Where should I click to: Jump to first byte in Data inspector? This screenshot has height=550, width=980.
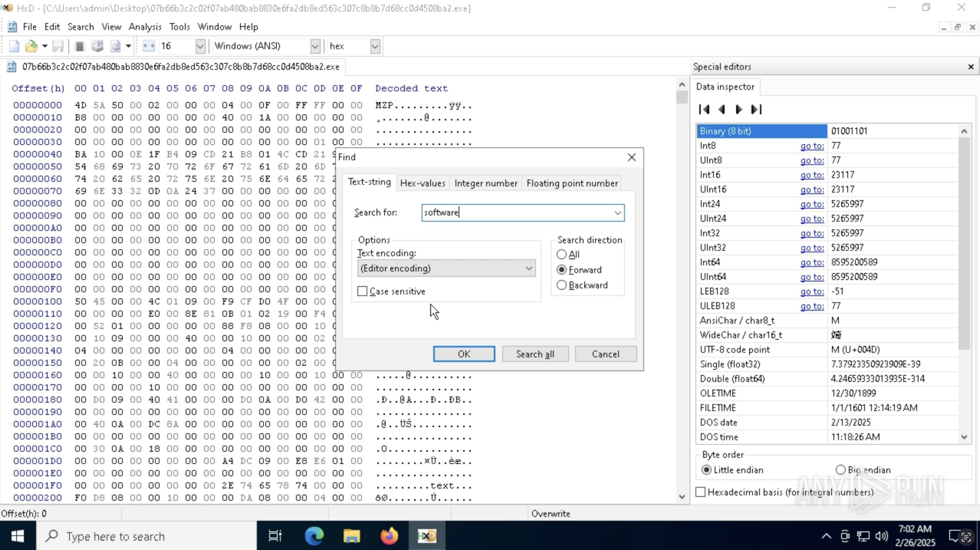point(704,110)
